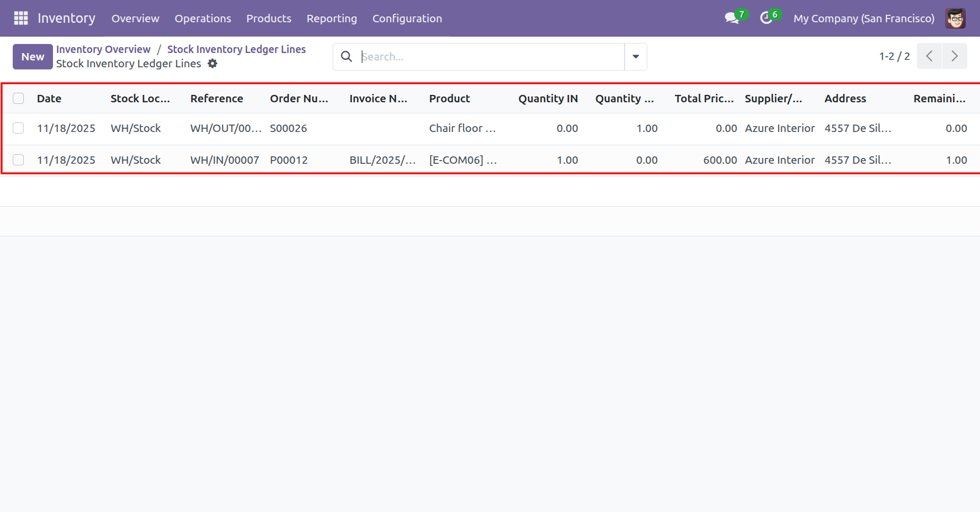Image resolution: width=980 pixels, height=512 pixels.
Task: Open the Operations menu
Action: [x=203, y=19]
